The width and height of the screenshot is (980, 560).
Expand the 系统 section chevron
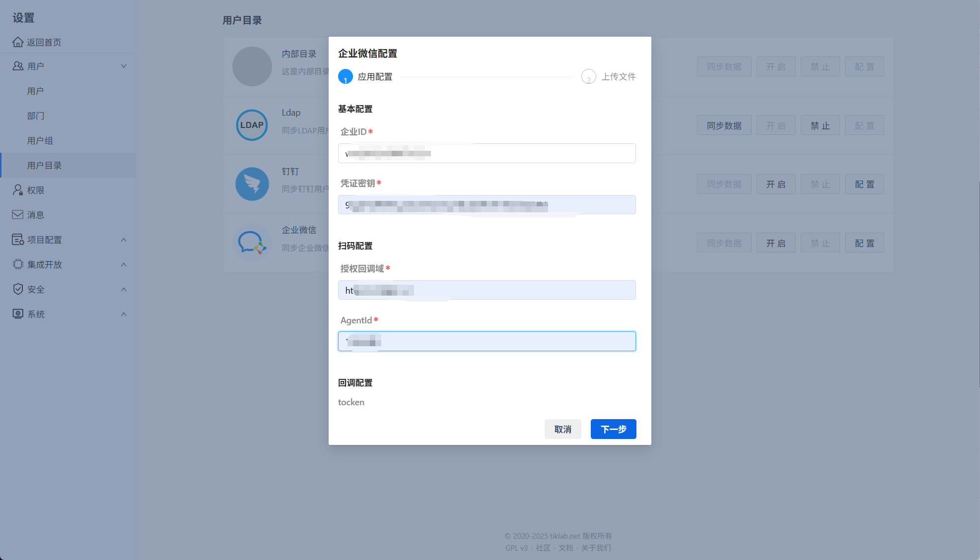(x=124, y=314)
